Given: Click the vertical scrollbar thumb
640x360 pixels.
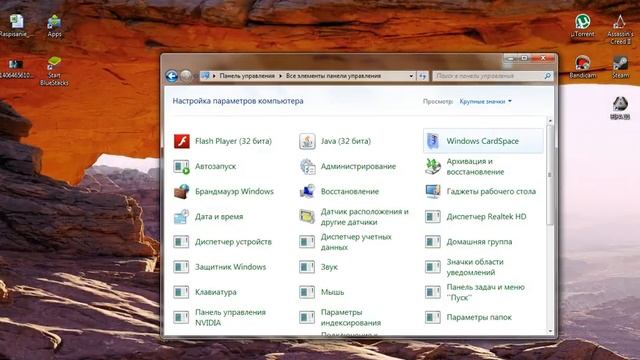Looking at the screenshot, I should click(x=550, y=175).
